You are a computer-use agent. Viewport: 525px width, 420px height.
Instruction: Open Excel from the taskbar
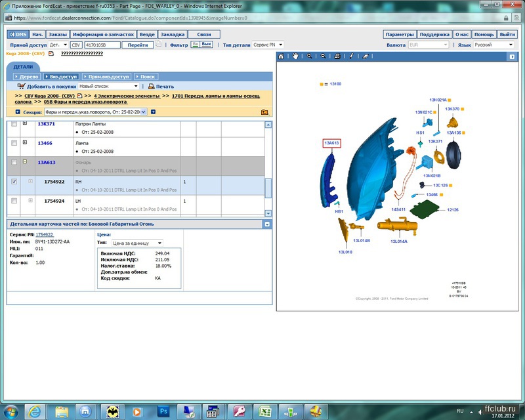tap(265, 411)
